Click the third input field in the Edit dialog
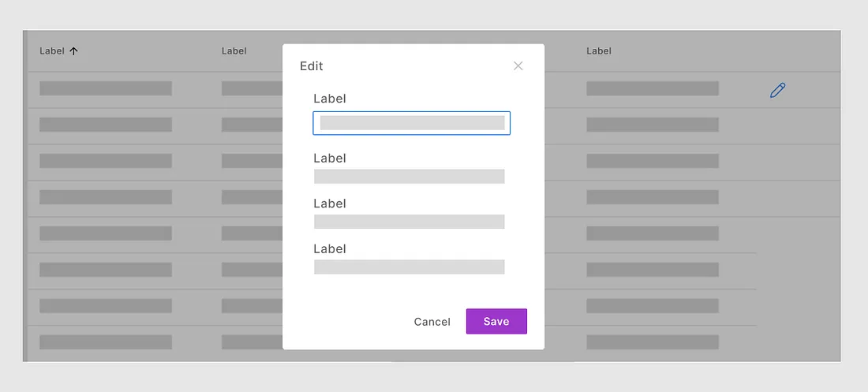Image resolution: width=868 pixels, height=392 pixels. pos(409,222)
